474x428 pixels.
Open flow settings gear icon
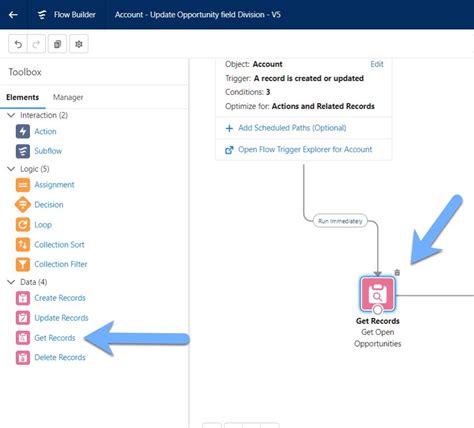[x=79, y=44]
